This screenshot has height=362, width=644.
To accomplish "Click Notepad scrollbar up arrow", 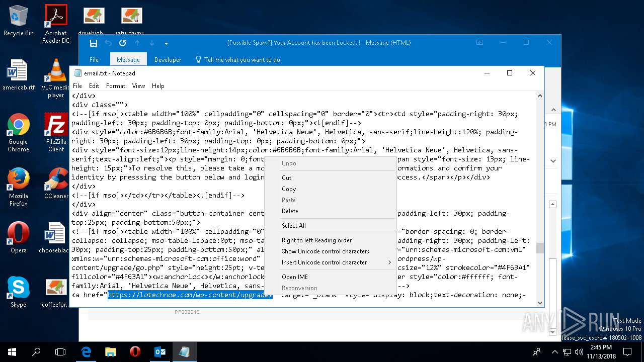I will [540, 96].
